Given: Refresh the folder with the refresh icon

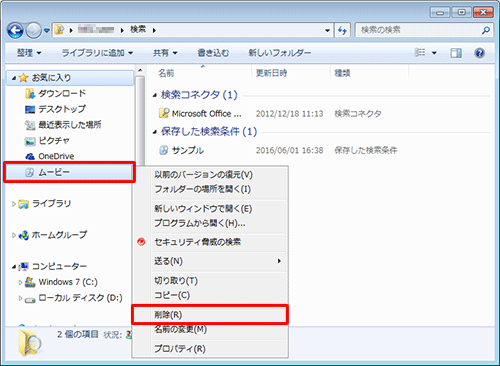Looking at the screenshot, I should coord(342,31).
